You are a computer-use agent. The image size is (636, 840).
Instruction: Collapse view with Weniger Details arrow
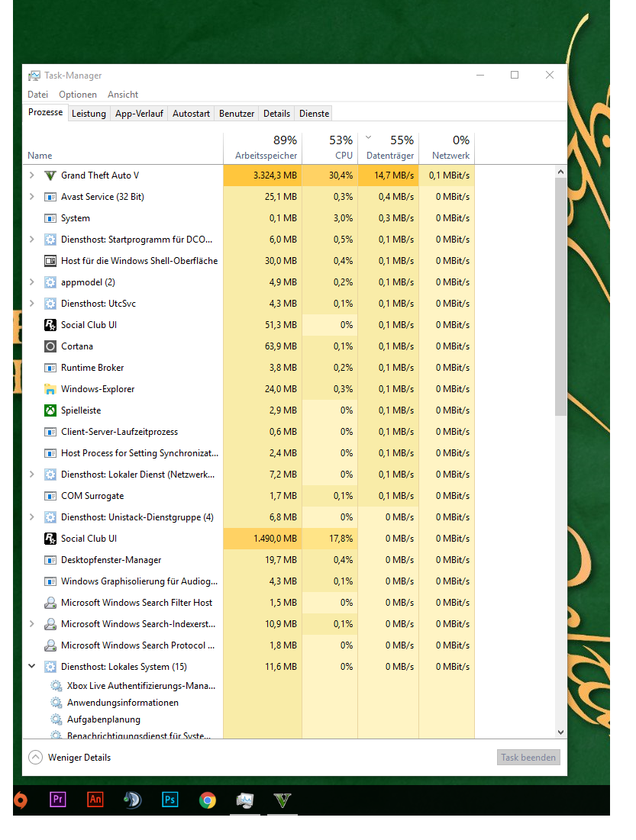[x=35, y=758]
